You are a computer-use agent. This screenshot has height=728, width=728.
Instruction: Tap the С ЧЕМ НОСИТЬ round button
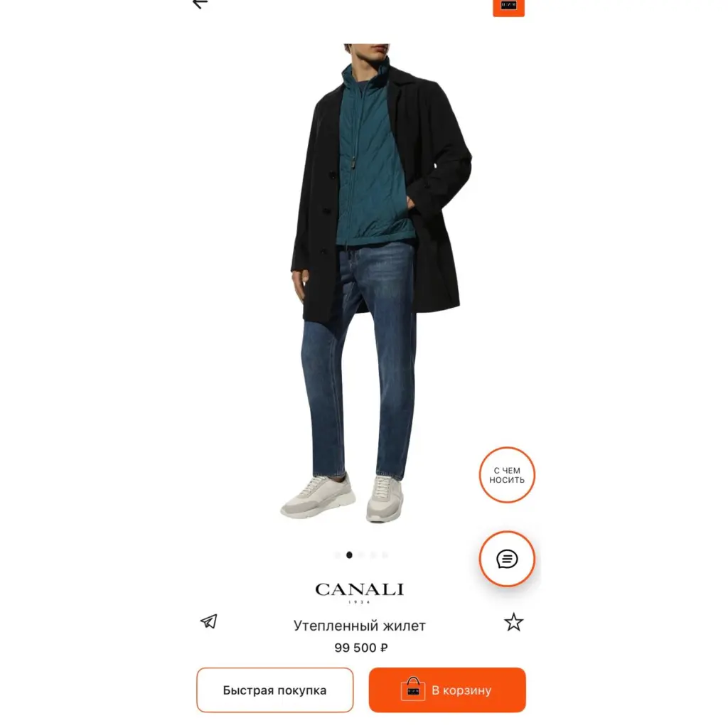[507, 475]
